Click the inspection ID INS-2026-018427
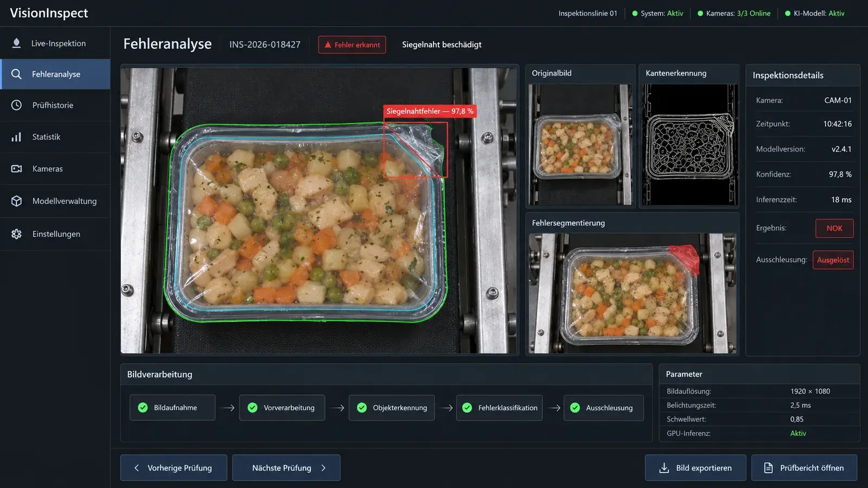The image size is (868, 488). [x=265, y=44]
